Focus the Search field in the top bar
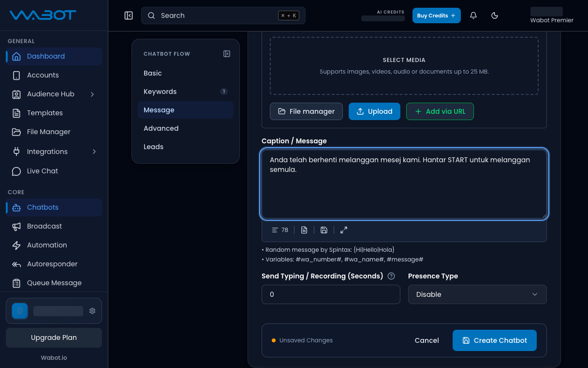This screenshot has height=368, width=588. (x=223, y=15)
